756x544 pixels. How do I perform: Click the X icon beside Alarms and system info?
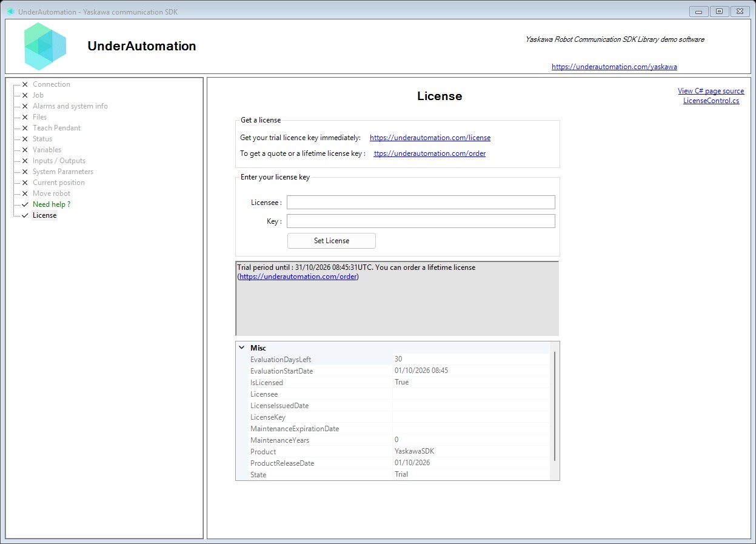(x=25, y=106)
